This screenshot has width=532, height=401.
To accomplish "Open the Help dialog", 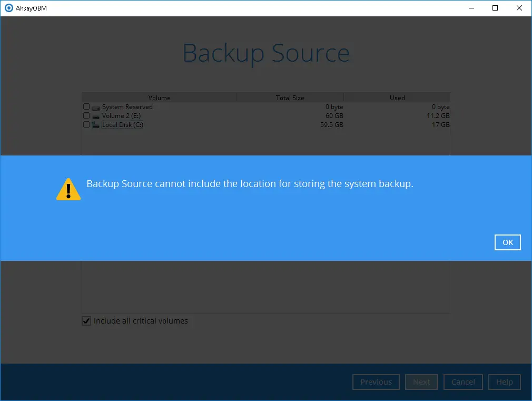I will click(504, 382).
